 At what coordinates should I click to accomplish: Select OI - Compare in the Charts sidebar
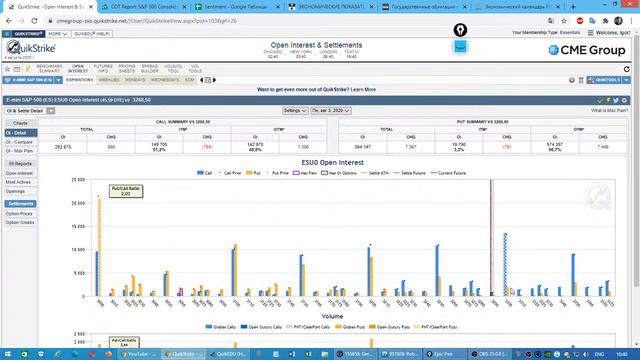pyautogui.click(x=19, y=142)
